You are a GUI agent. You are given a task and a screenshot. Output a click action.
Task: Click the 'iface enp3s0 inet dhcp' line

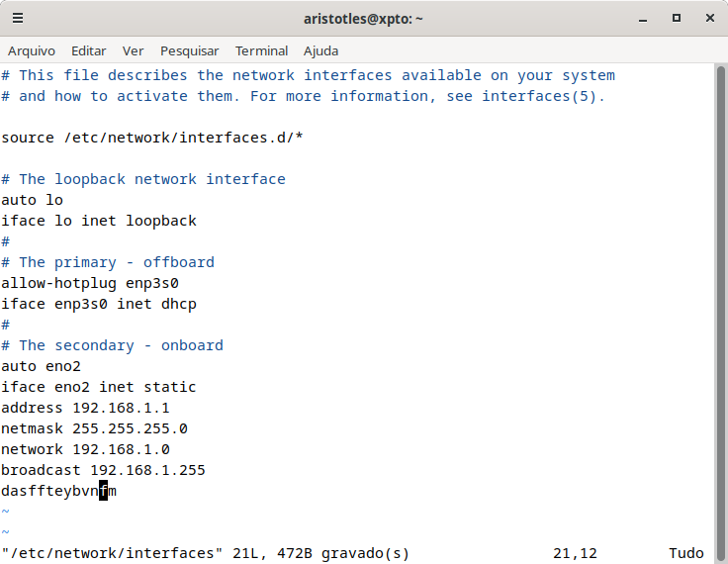click(x=99, y=305)
